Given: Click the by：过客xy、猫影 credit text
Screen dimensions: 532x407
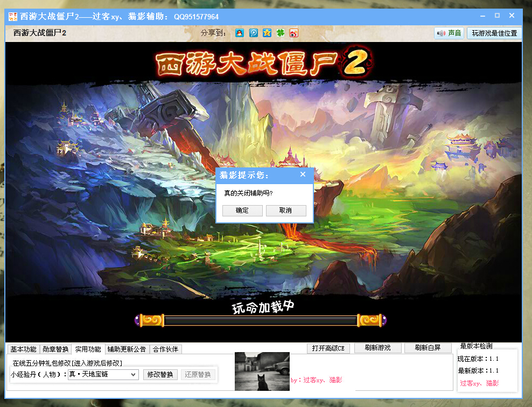Looking at the screenshot, I should [x=316, y=380].
